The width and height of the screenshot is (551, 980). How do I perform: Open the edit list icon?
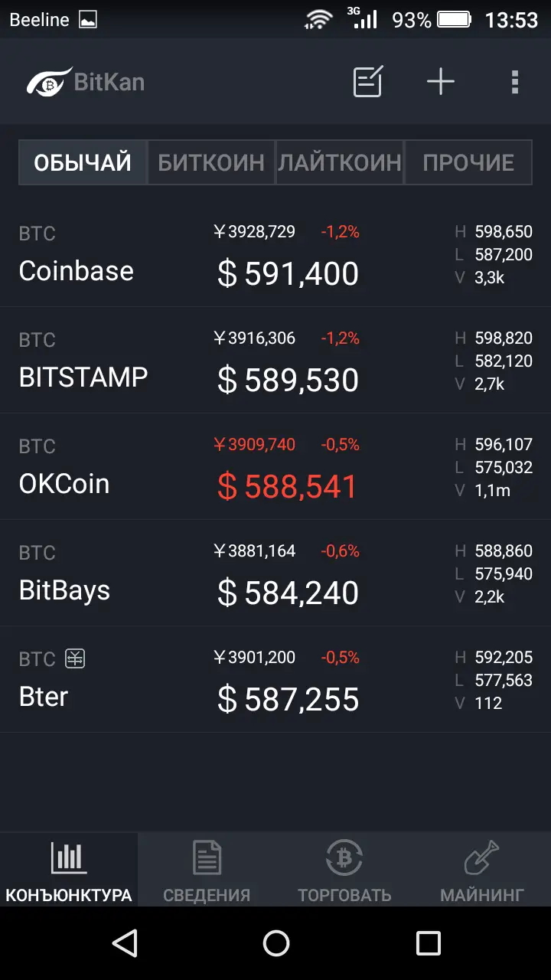pos(368,82)
